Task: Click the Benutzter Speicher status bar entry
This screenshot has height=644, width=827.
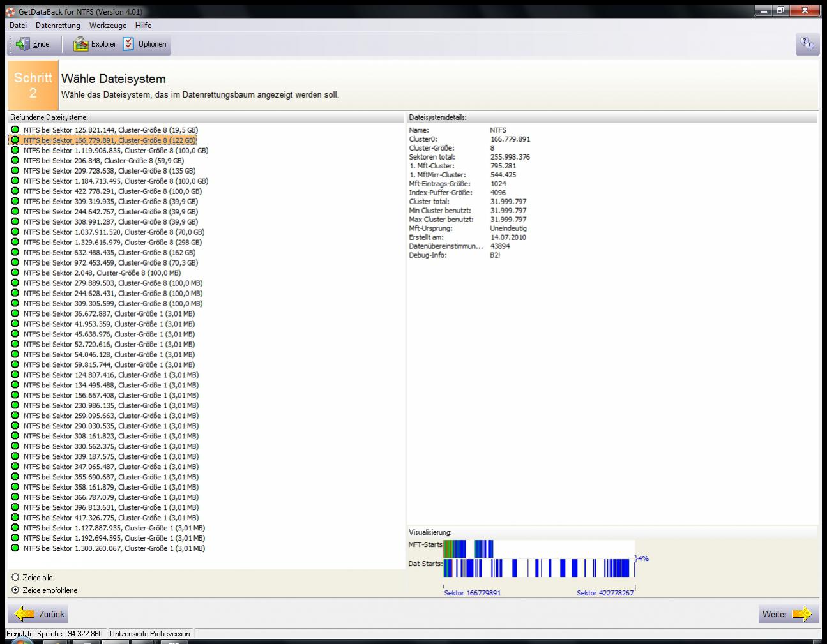Action: tap(55, 634)
